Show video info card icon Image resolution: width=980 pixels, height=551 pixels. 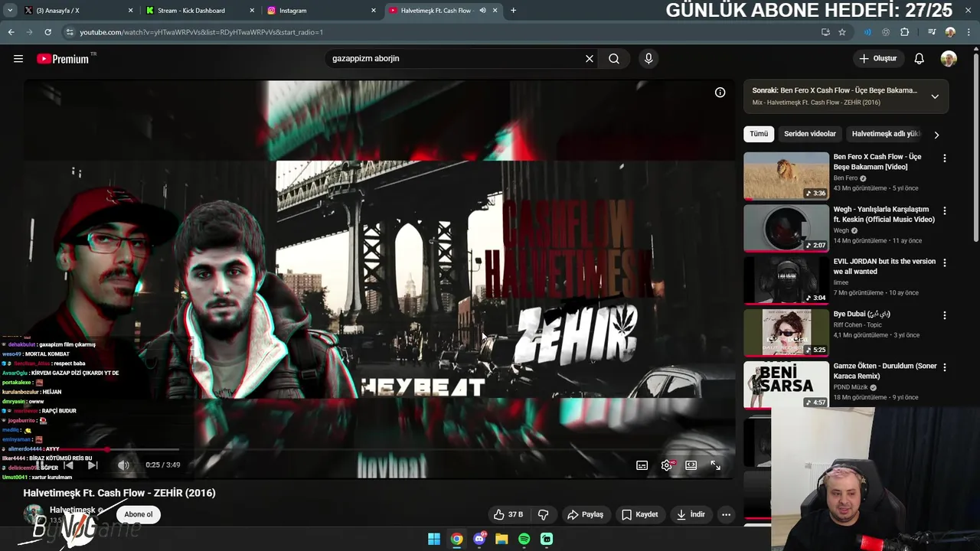[x=720, y=93]
